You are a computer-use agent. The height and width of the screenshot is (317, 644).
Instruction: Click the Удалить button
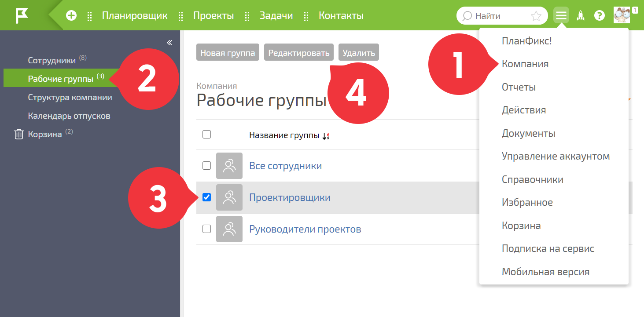(359, 52)
